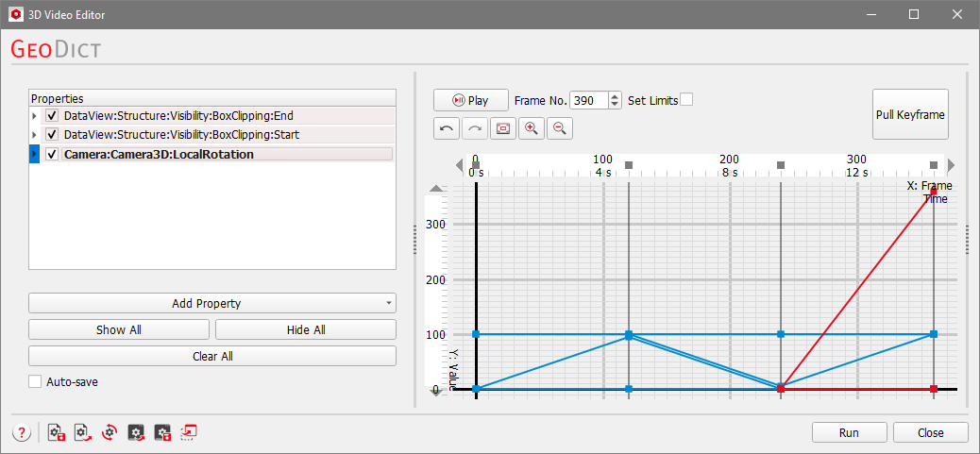Uncheck the BoxClipping:End property checkbox

[52, 115]
